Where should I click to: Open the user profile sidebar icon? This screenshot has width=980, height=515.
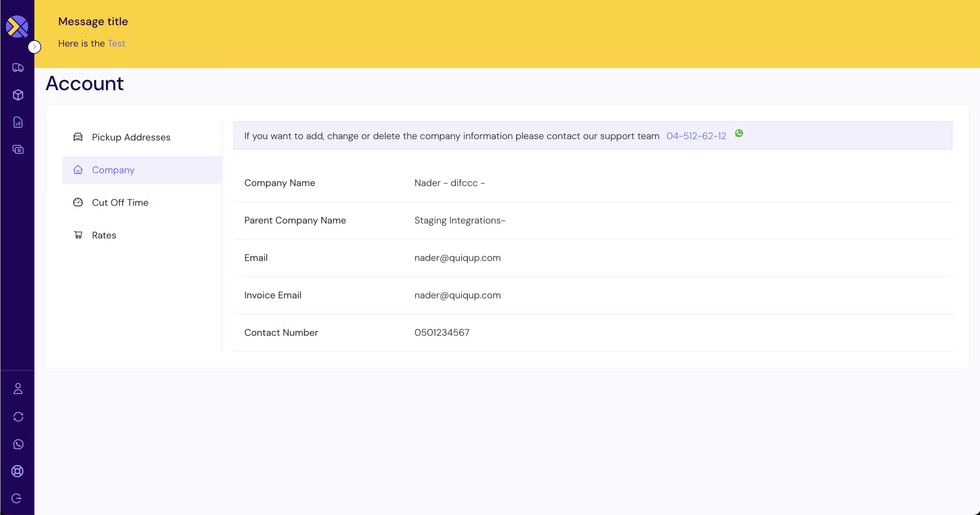click(18, 389)
